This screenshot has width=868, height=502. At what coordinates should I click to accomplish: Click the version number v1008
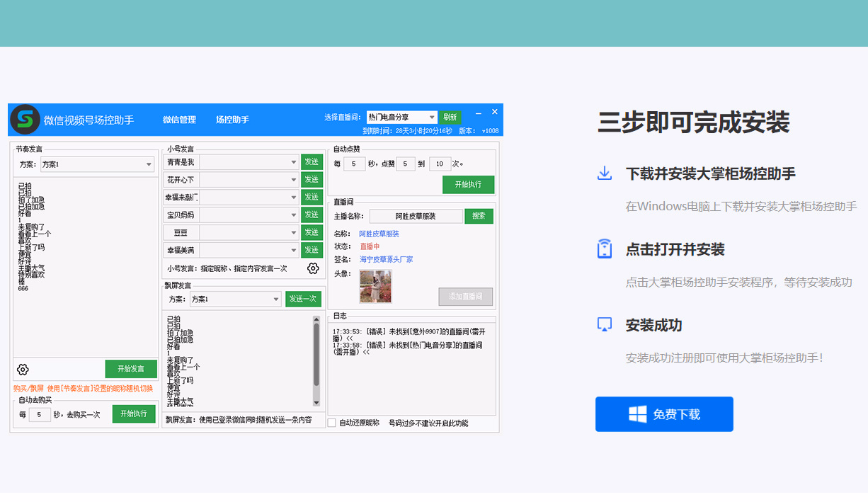490,131
